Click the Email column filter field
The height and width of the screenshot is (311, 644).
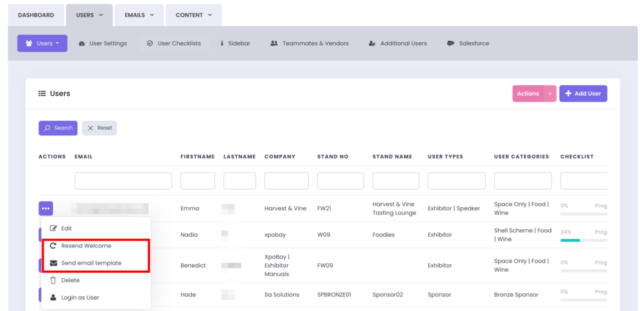coord(123,181)
